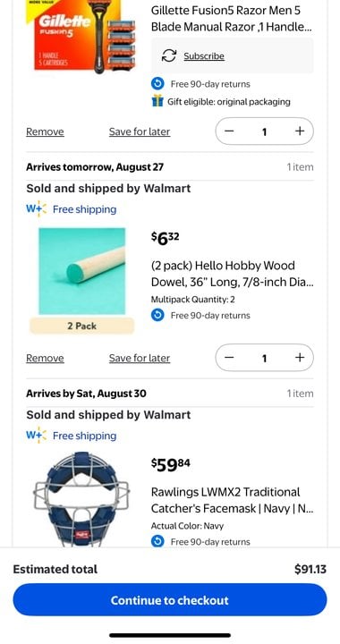
Task: Tap the Walmart+ logo above catcher's facemask
Action: coord(36,436)
